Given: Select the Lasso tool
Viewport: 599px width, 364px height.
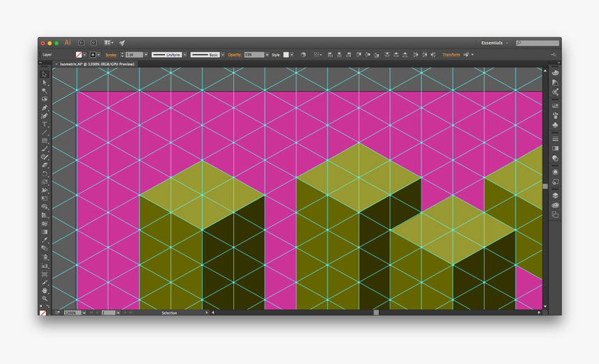Looking at the screenshot, I should point(45,100).
